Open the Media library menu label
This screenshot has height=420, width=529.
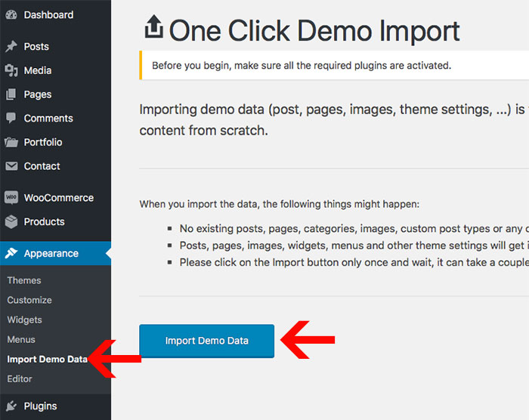[38, 70]
